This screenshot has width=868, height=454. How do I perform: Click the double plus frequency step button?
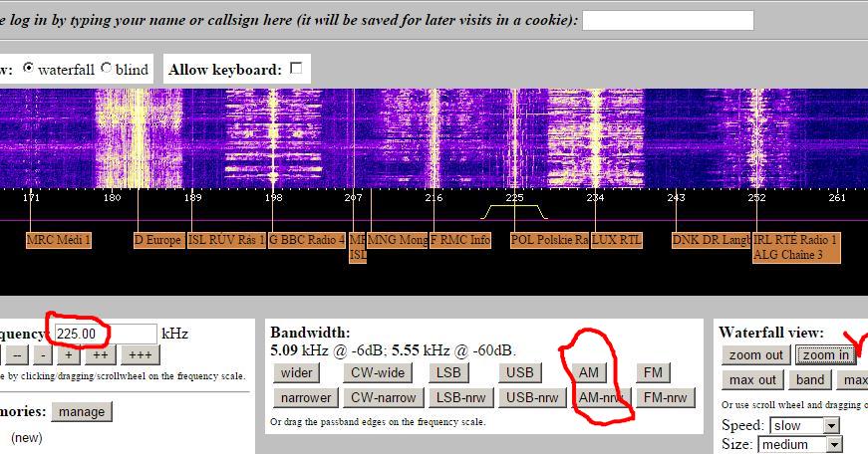[101, 355]
